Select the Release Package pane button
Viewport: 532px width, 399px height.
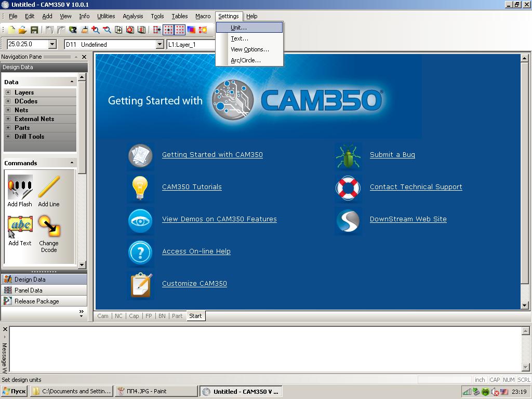[44, 301]
